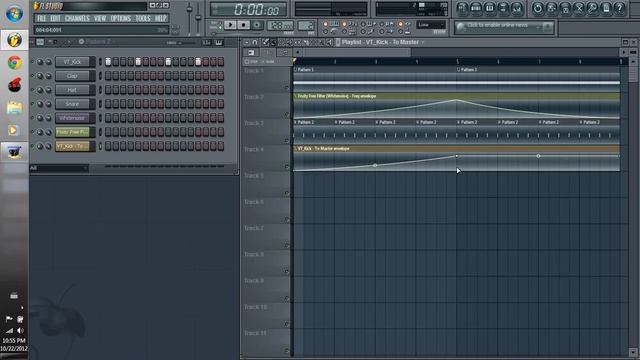Mute the Snare channel LED
This screenshot has width=640, height=360.
[x=33, y=104]
